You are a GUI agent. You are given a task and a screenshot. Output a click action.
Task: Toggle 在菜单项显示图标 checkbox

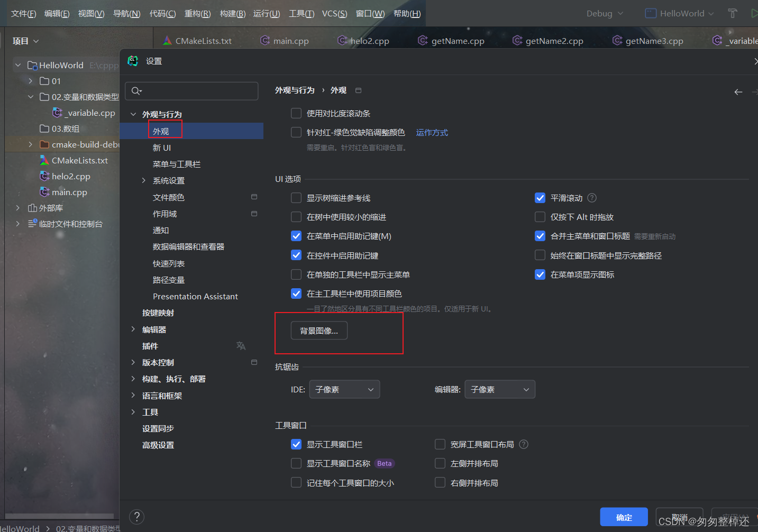[x=540, y=274]
